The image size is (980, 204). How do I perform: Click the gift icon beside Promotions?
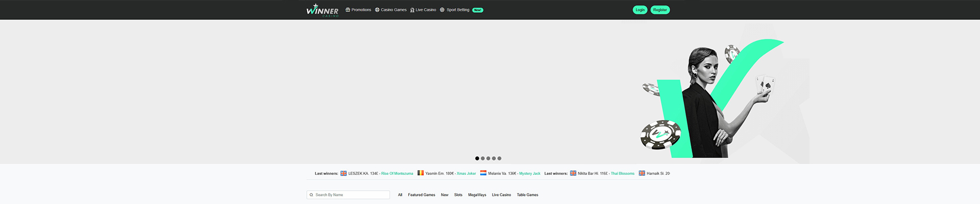(348, 10)
